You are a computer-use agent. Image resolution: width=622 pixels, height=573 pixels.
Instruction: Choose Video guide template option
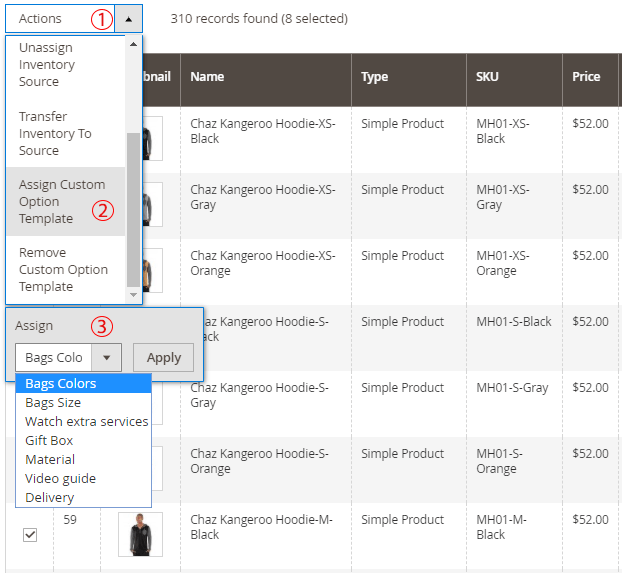(60, 478)
